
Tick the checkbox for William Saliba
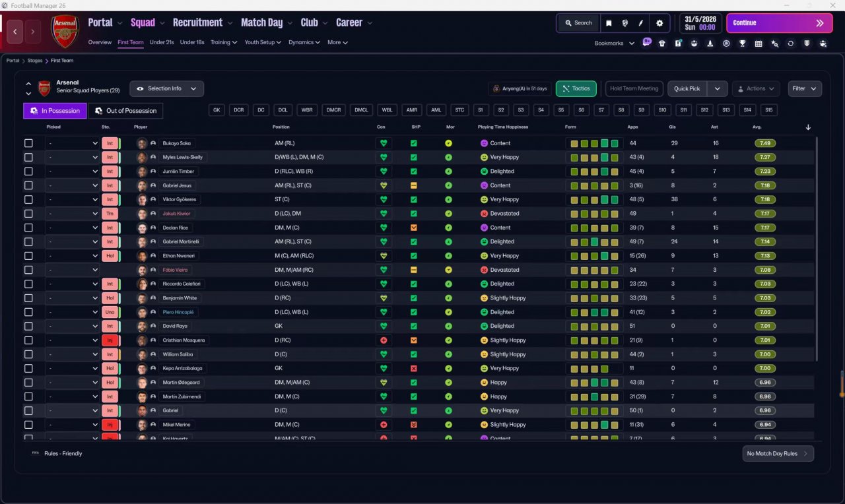pyautogui.click(x=28, y=354)
